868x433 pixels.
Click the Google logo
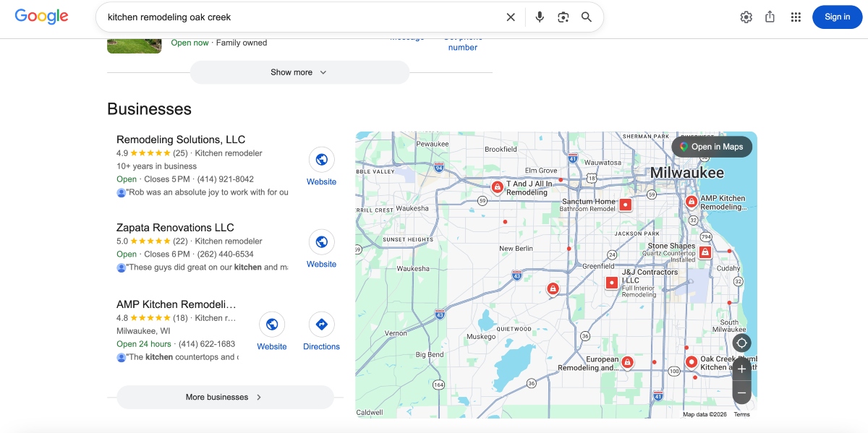(x=41, y=17)
